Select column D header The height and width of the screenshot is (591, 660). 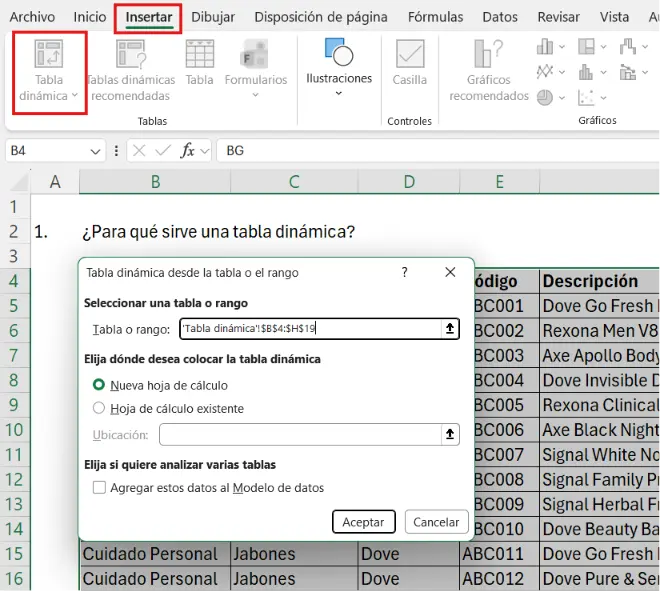coord(409,182)
